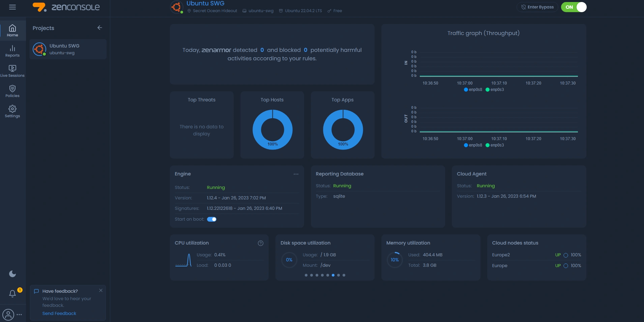This screenshot has width=644, height=322.
Task: Open notifications bell icon
Action: (12, 294)
